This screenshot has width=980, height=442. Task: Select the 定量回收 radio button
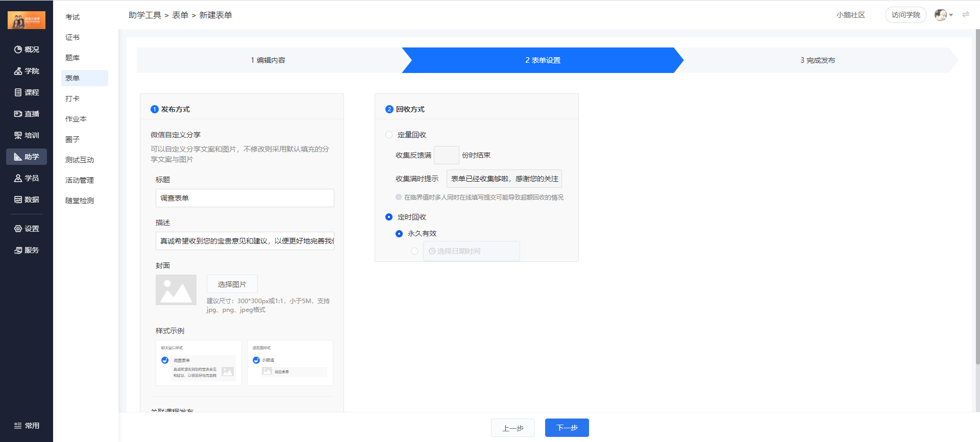tap(389, 135)
